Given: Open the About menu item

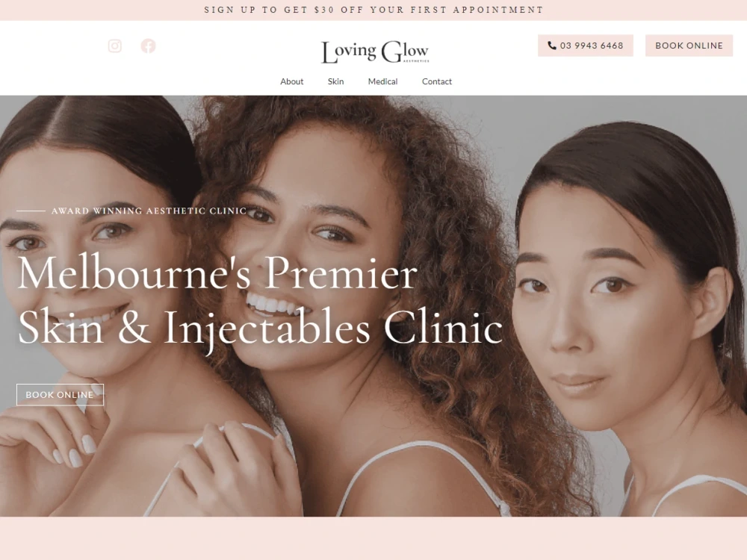Looking at the screenshot, I should 291,81.
